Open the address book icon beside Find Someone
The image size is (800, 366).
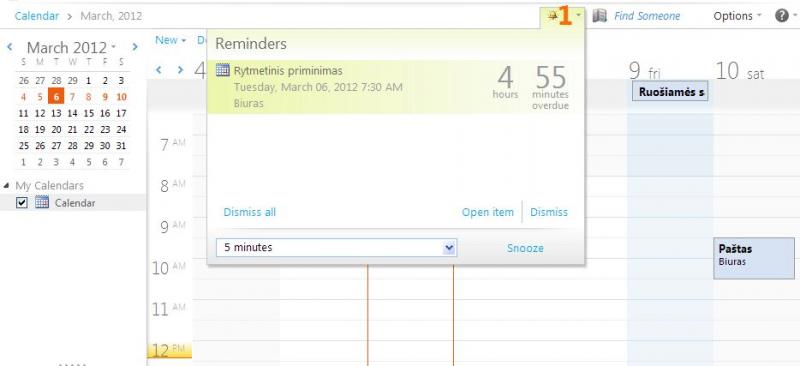pos(599,16)
